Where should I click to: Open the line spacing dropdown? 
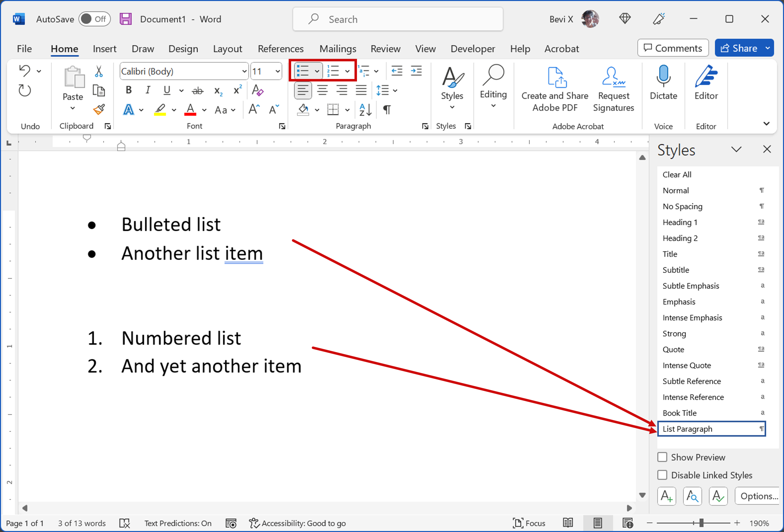395,90
